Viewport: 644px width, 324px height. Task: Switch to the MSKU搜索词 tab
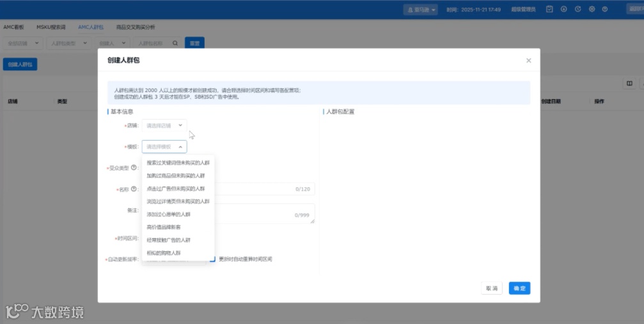51,27
